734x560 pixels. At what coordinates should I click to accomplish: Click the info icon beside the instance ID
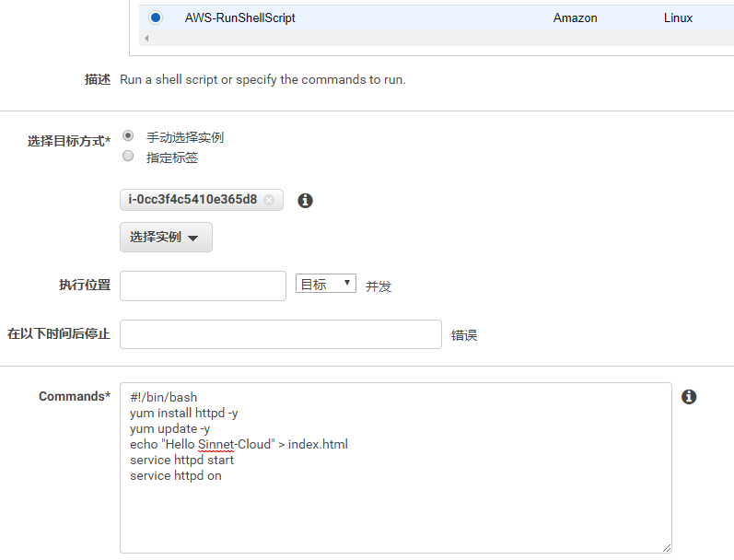click(x=305, y=201)
